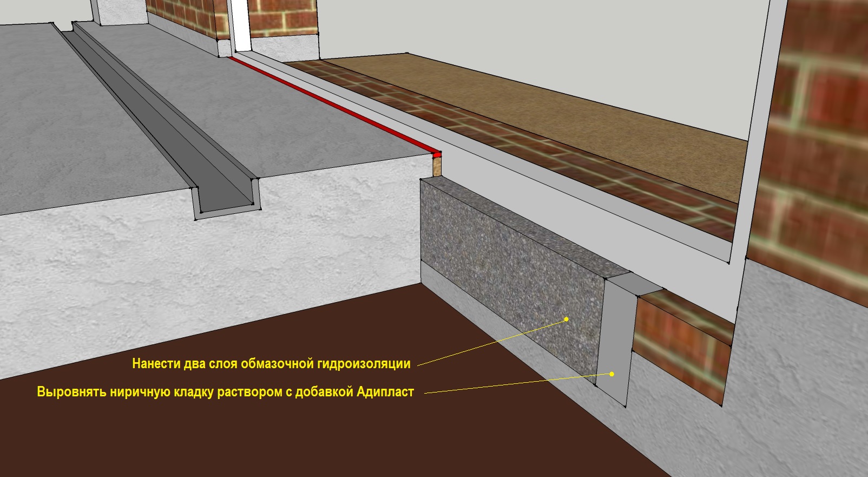Click the label mentioning Адипласт

[226, 392]
